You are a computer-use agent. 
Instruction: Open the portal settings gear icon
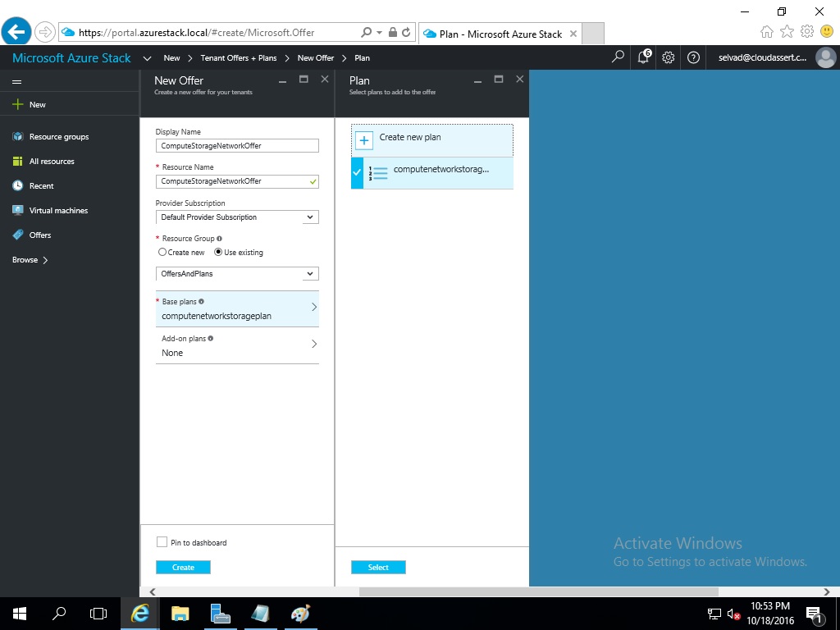point(668,57)
